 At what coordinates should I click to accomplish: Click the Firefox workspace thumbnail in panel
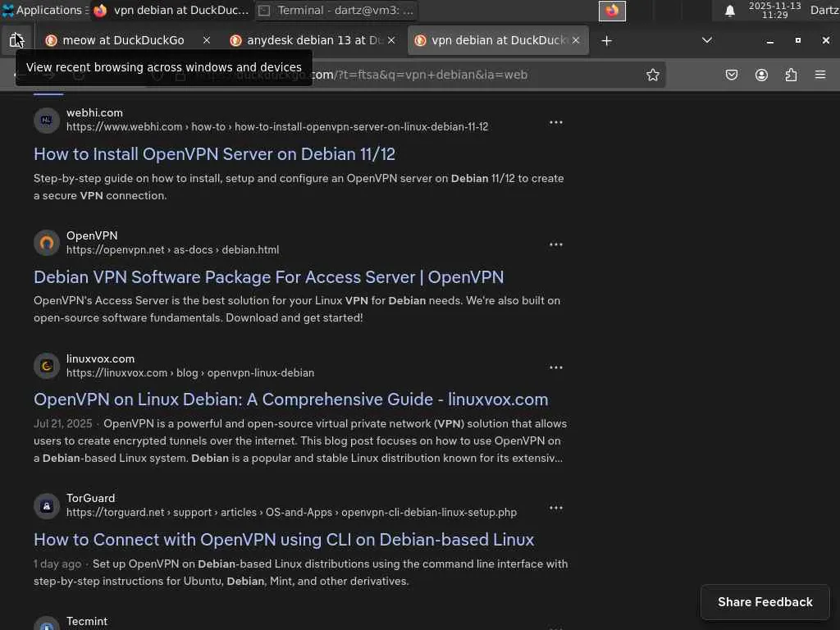[612, 11]
